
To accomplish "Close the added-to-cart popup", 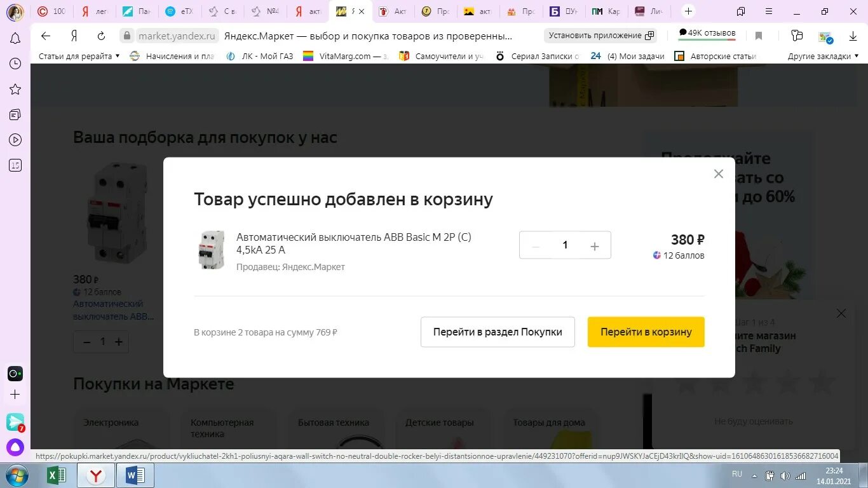I will tap(718, 173).
